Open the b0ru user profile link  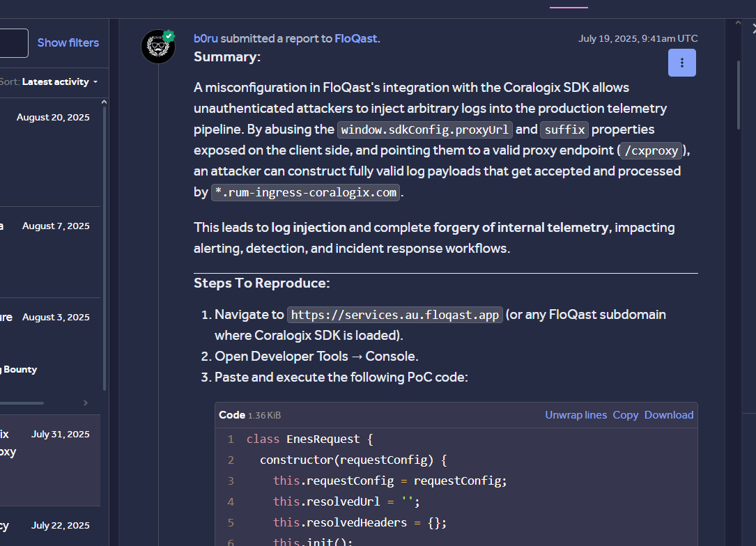(x=206, y=38)
